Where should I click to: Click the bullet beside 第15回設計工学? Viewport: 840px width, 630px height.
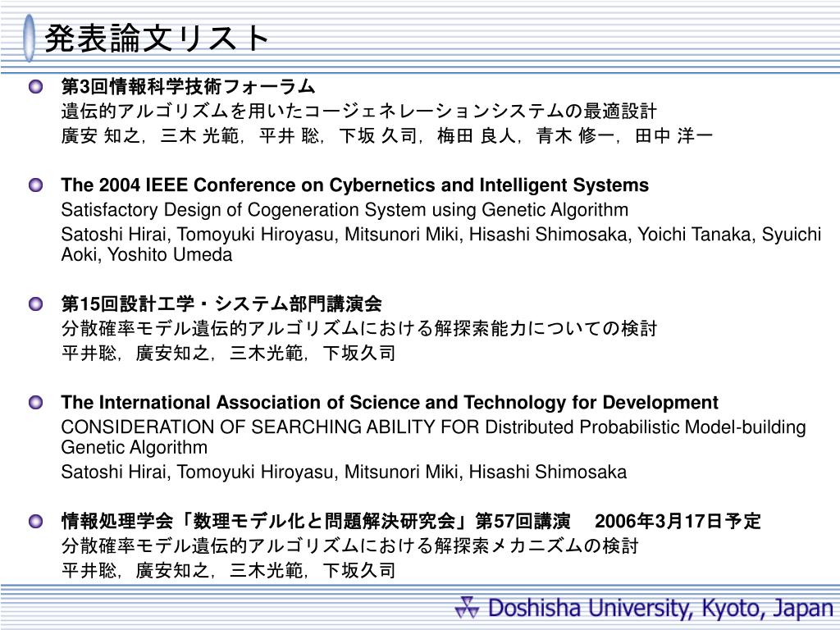(x=36, y=304)
